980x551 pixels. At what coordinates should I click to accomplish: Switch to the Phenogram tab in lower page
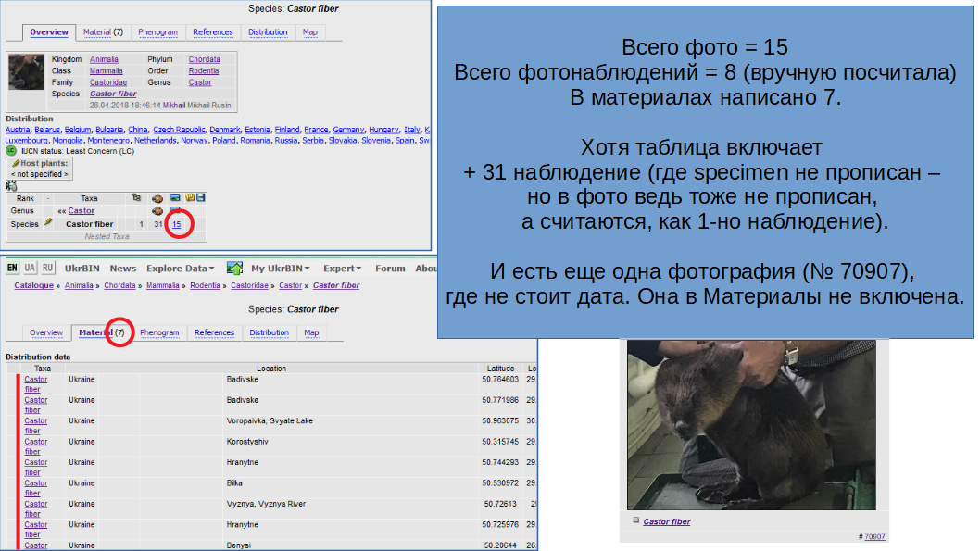click(x=160, y=332)
